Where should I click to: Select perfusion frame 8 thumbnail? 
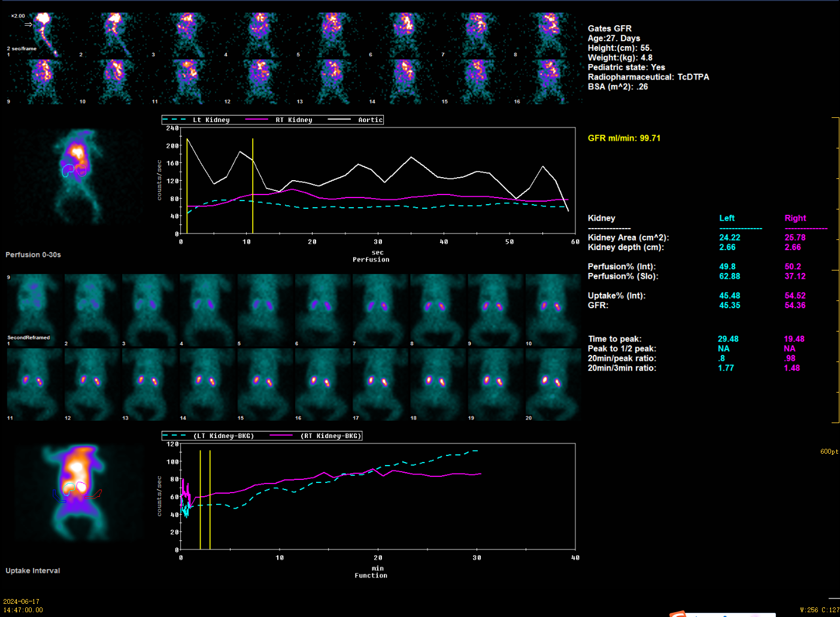(548, 35)
